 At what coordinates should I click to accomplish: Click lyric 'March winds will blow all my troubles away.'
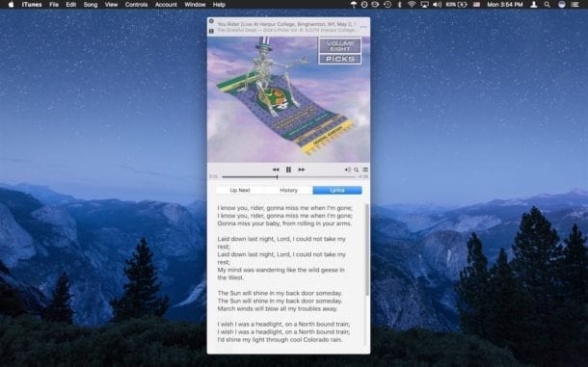(277, 308)
